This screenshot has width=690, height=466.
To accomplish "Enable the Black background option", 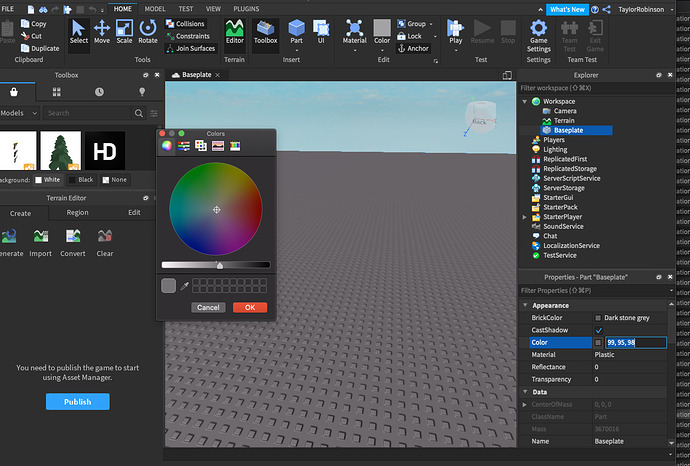I will click(79, 179).
